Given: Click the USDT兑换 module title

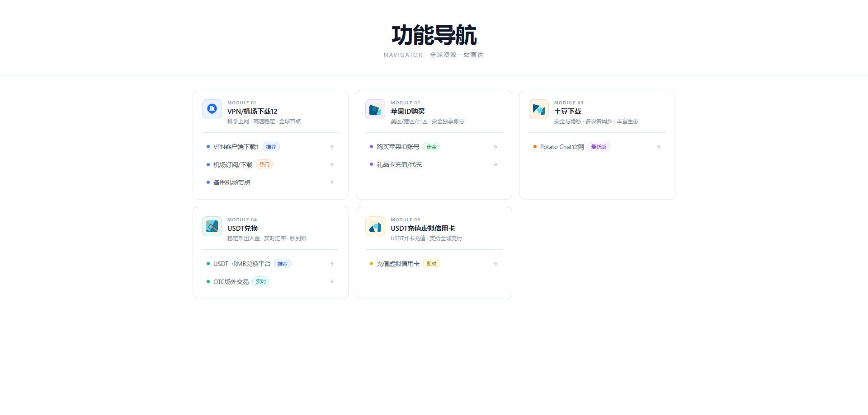Looking at the screenshot, I should [243, 228].
